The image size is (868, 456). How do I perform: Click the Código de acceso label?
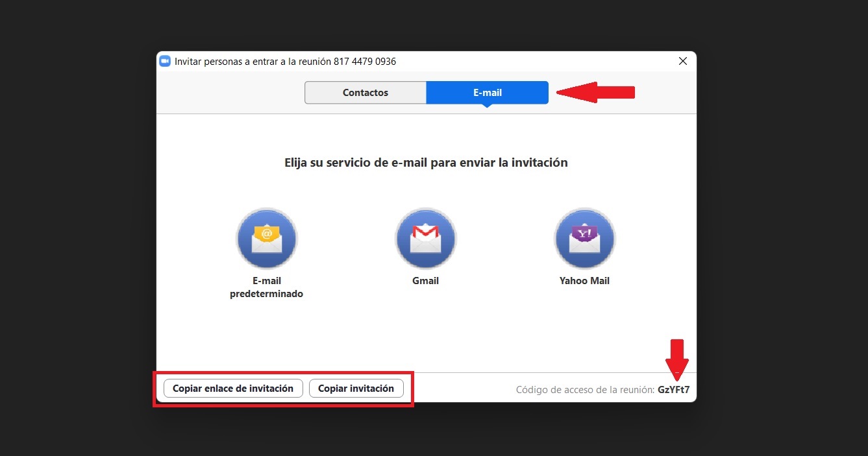point(583,389)
